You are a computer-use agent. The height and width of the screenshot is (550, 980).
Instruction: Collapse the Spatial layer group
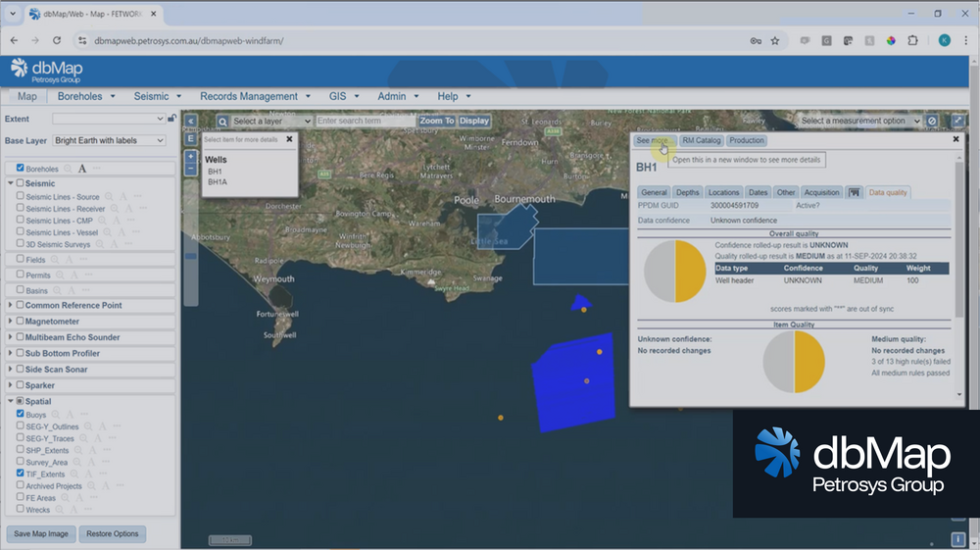pos(10,401)
